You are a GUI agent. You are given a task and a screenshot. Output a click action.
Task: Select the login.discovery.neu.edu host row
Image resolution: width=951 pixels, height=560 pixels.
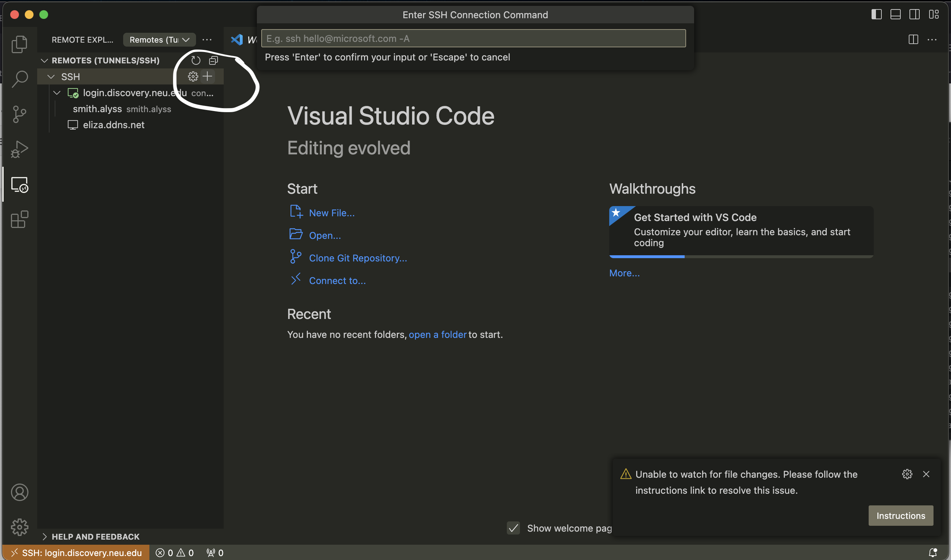(130, 93)
